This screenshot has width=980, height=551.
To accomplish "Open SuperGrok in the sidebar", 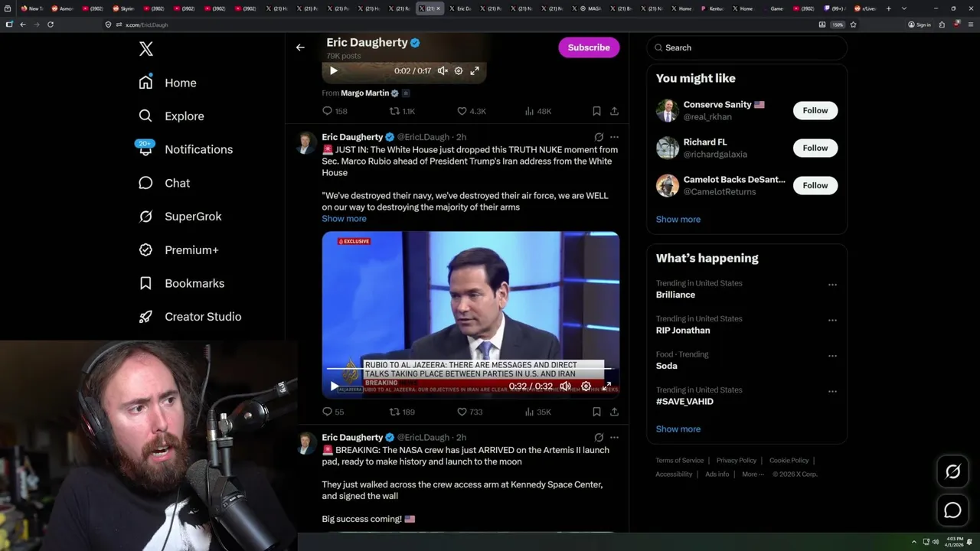I will point(179,217).
